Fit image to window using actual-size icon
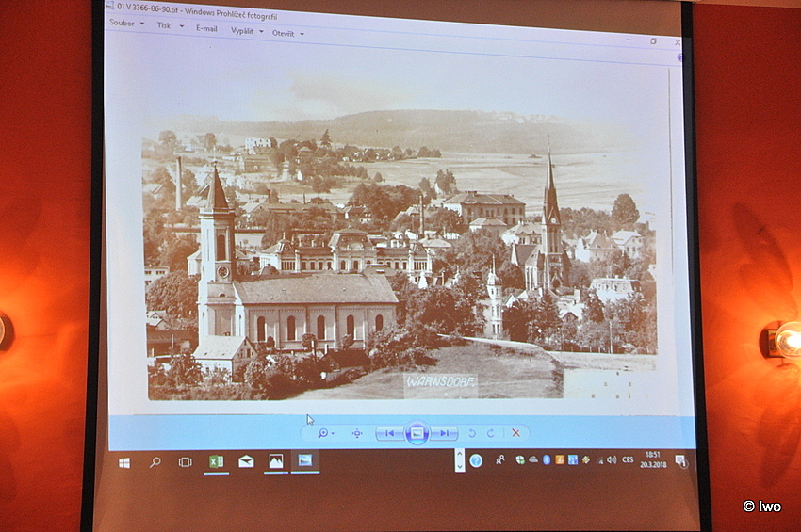This screenshot has height=532, width=801. click(x=357, y=433)
